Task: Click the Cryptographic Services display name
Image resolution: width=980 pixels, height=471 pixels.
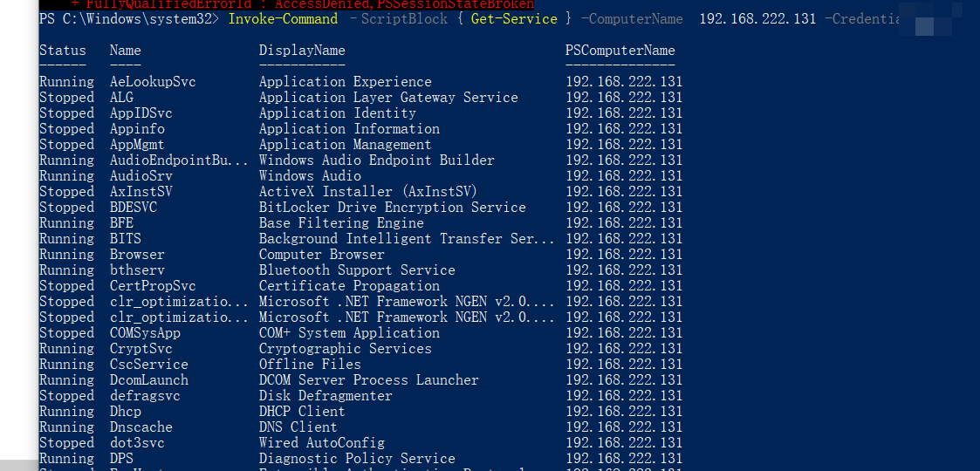Action: 345,349
